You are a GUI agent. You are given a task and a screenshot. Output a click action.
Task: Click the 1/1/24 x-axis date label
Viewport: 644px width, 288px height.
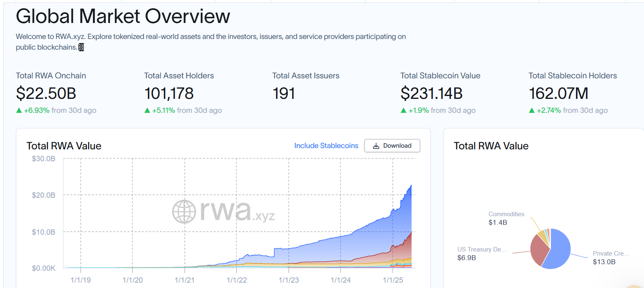coord(341,280)
